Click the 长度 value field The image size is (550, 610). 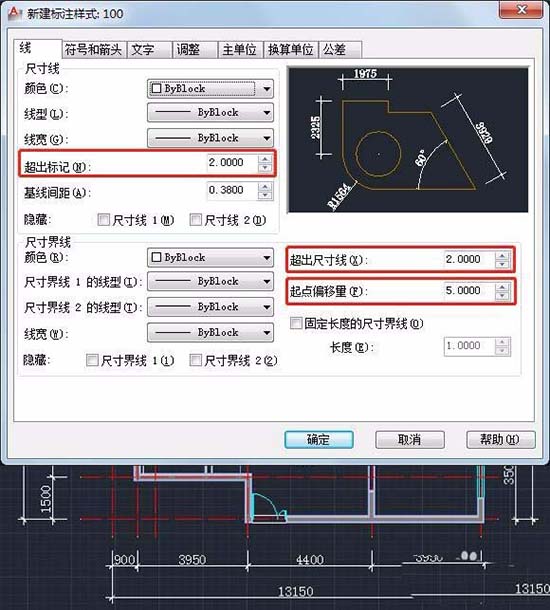tap(469, 346)
